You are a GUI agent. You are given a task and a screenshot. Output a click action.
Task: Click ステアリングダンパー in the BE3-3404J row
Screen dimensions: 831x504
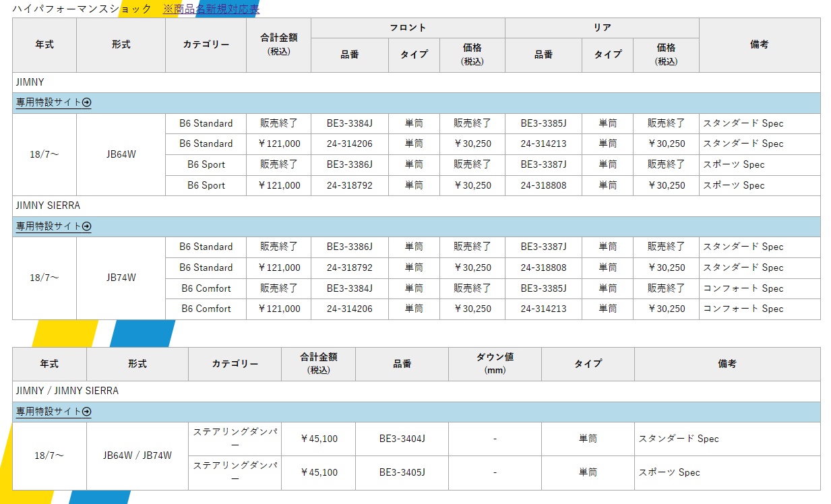pyautogui.click(x=235, y=439)
